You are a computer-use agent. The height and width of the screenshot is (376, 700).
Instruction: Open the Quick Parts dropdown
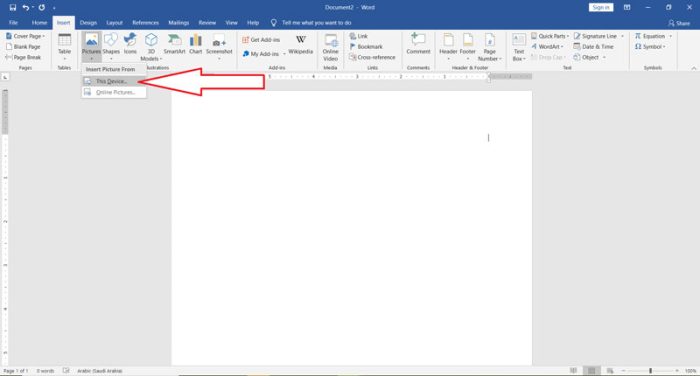(550, 36)
